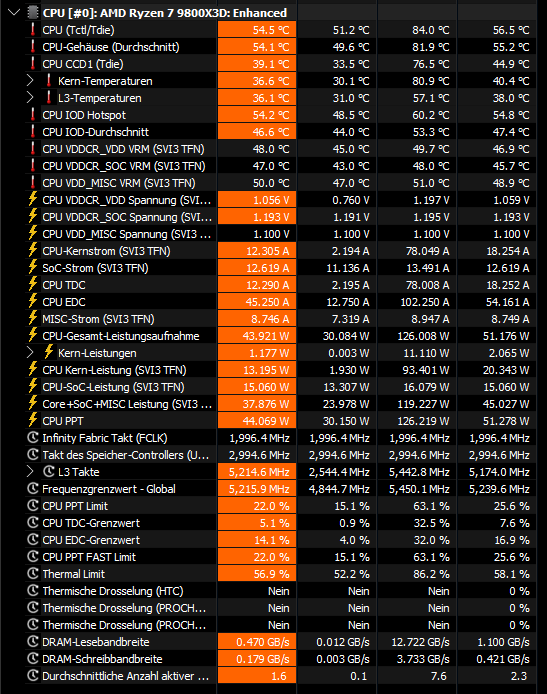Click clock icon beside Frequenzgrenzwert - Global
Viewport: 547px width, 694px height.
coord(33,489)
